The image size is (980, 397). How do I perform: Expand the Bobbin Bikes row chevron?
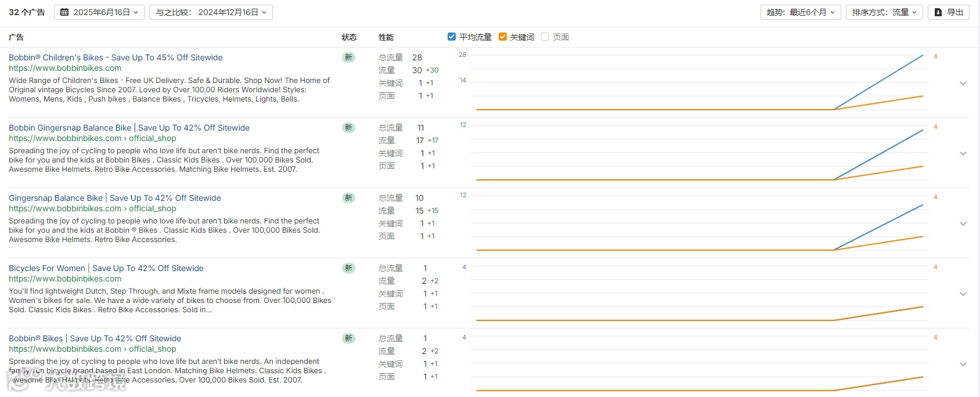click(x=963, y=364)
